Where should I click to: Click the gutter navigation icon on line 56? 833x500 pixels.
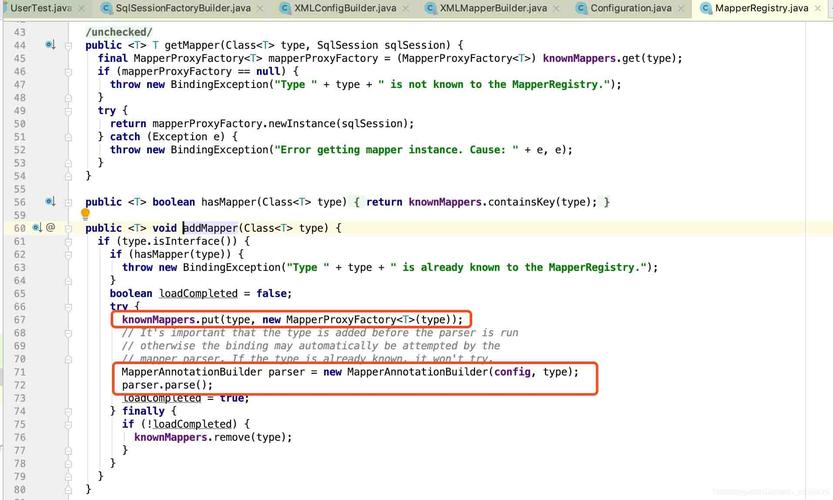(x=50, y=201)
